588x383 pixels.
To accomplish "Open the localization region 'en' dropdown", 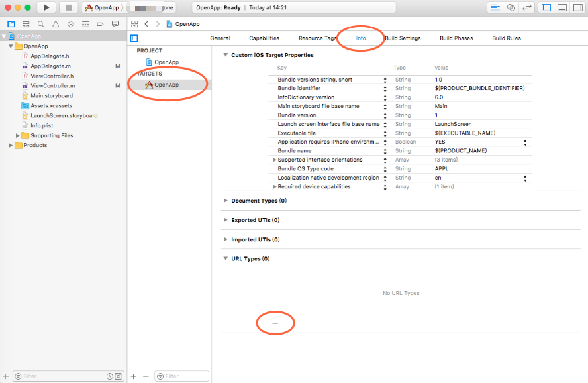I will tap(525, 178).
